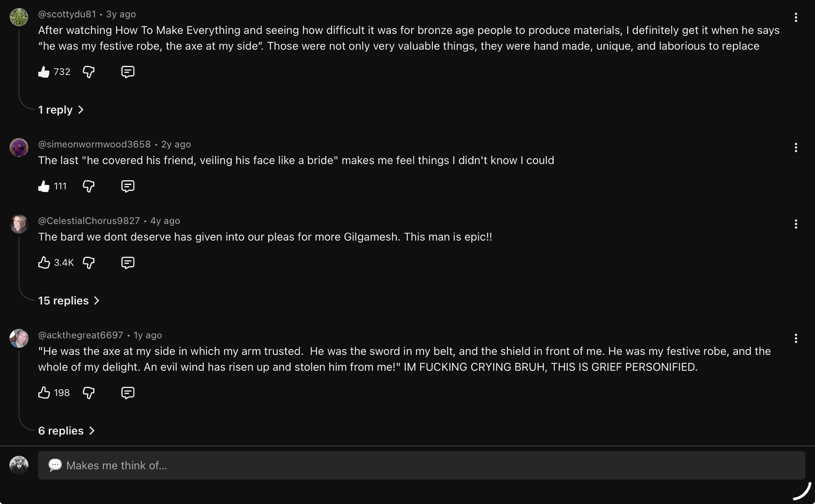Viewport: 815px width, 504px height.
Task: Dislike the @scottydu81 comment
Action: coord(88,72)
